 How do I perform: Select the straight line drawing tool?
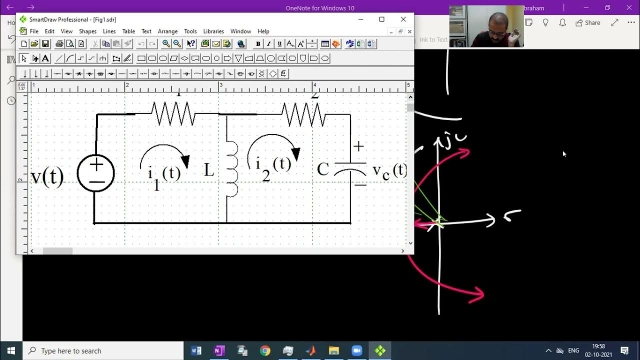(x=60, y=59)
